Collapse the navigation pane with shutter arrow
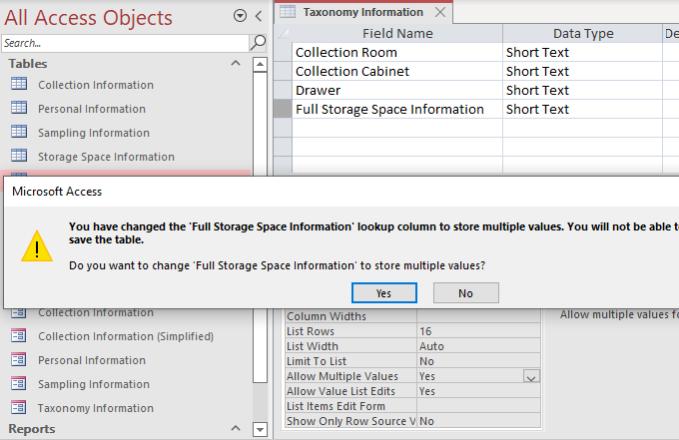 [x=259, y=16]
